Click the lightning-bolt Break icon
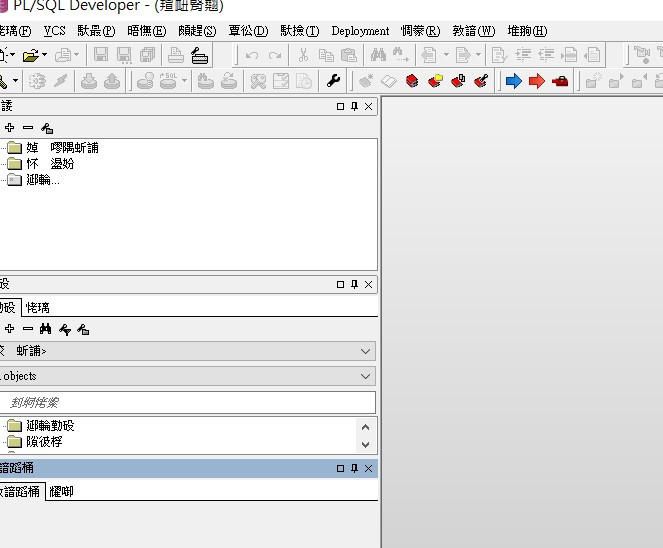The image size is (663, 548). [x=60, y=81]
